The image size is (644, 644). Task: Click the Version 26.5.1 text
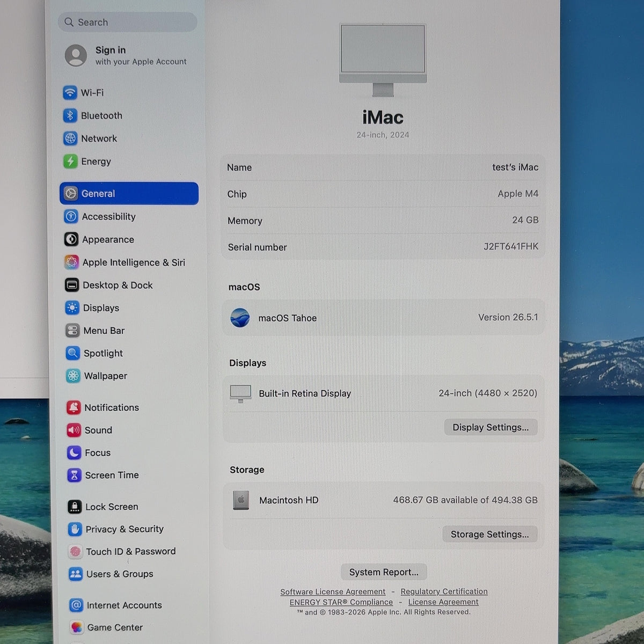coord(508,317)
